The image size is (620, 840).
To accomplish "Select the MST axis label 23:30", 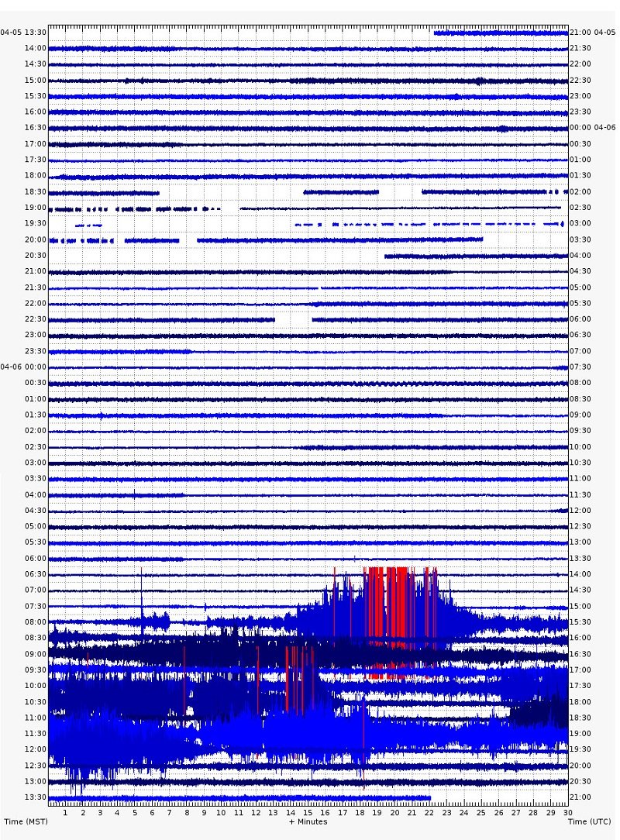I will pyautogui.click(x=36, y=351).
